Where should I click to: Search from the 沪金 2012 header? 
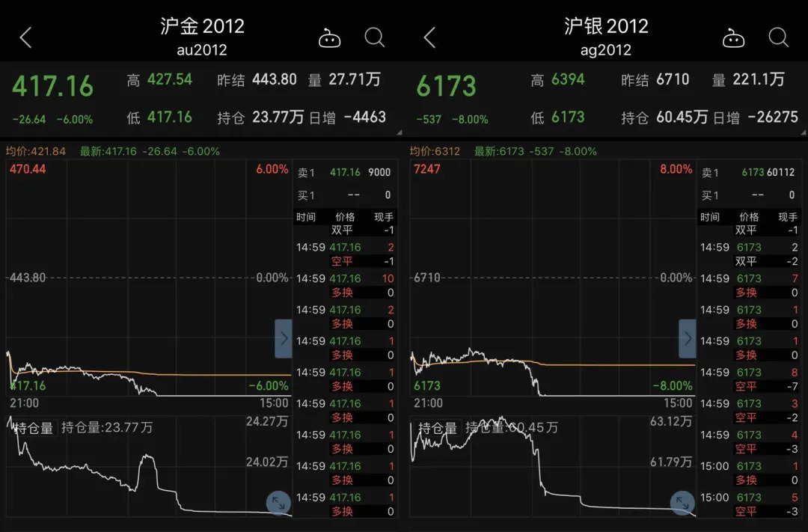[x=375, y=37]
